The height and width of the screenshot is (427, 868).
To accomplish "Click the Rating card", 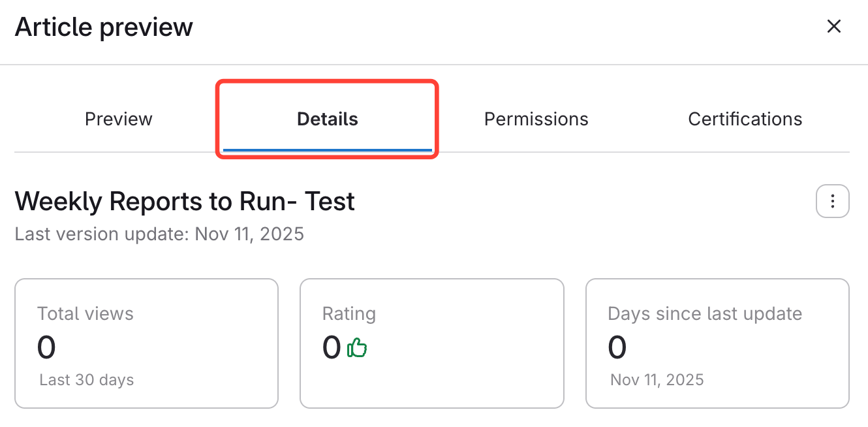I will coord(431,343).
